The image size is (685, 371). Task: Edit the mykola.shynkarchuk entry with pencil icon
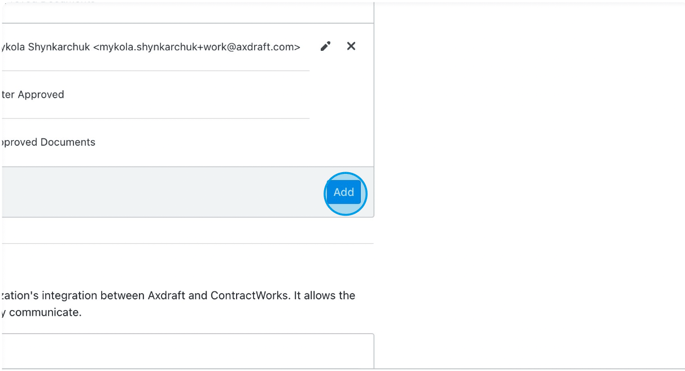coord(325,46)
